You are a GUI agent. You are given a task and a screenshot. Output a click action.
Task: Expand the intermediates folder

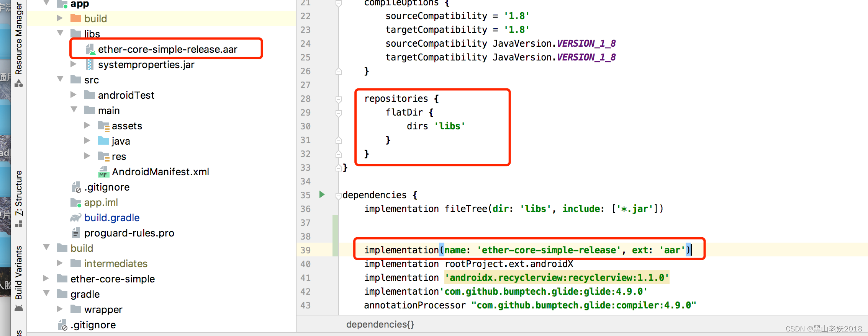pyautogui.click(x=59, y=263)
